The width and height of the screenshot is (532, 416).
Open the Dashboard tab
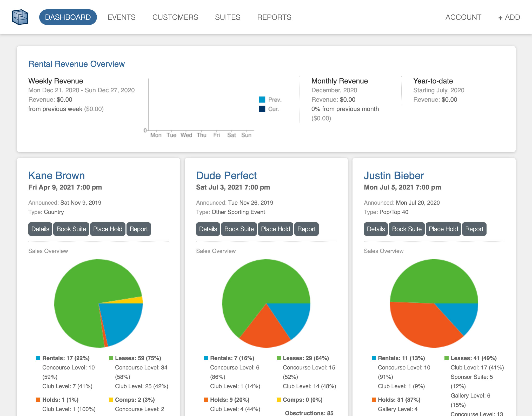68,17
